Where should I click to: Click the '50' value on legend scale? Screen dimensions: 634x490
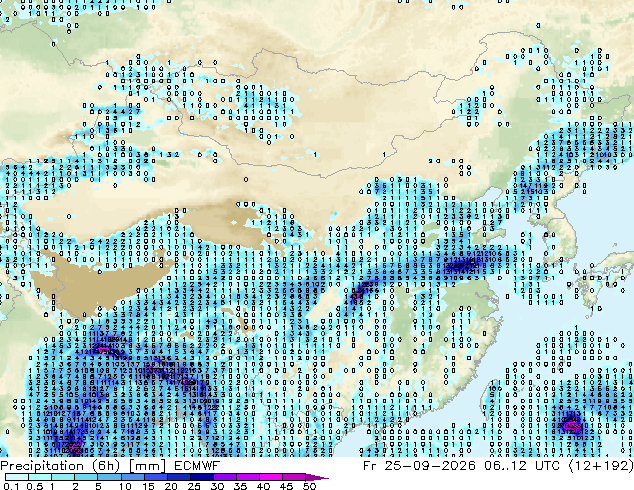(x=310, y=486)
